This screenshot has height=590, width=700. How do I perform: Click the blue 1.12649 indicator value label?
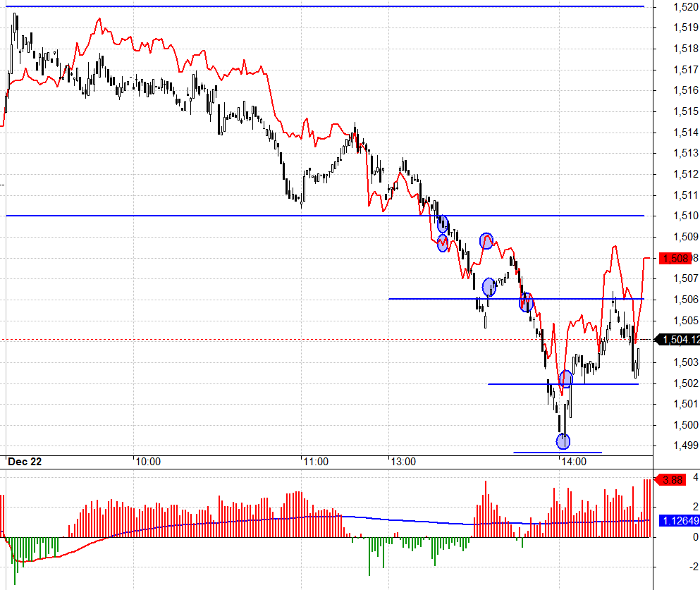[x=677, y=522]
